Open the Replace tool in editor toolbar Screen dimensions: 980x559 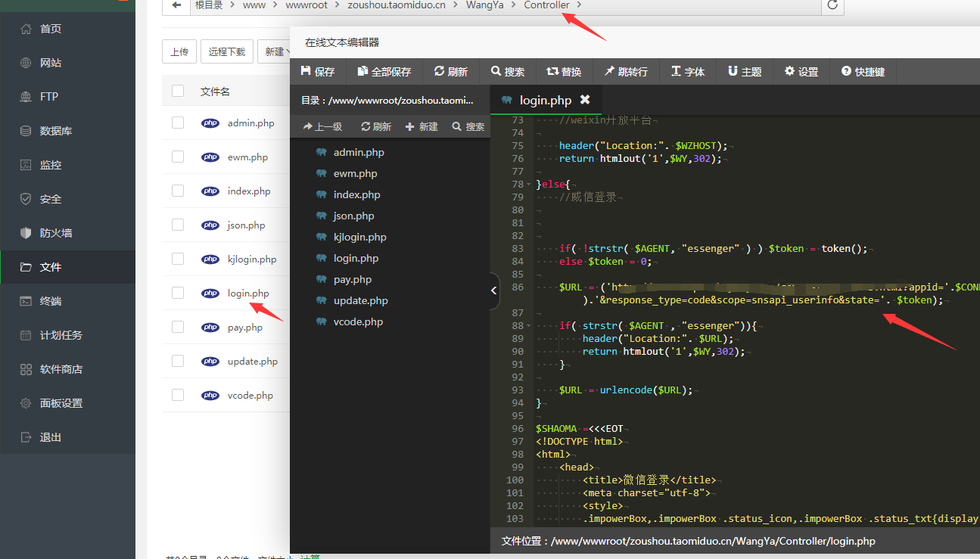[x=564, y=72]
